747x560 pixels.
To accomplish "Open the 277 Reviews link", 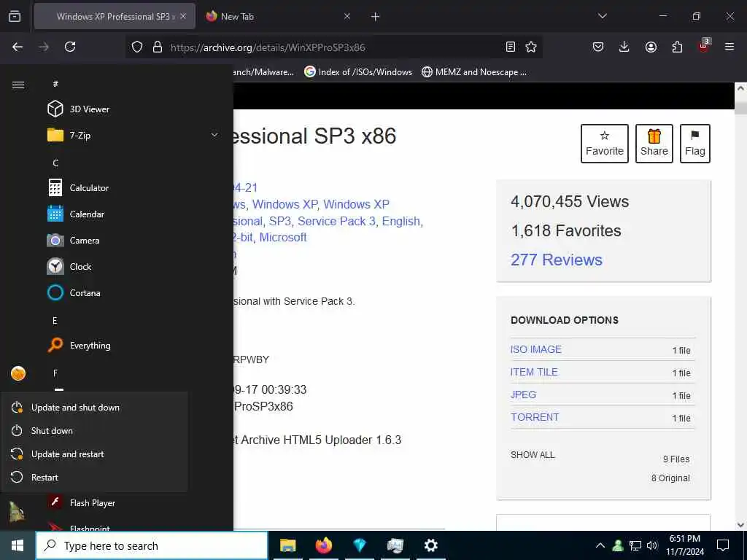I will coord(557,260).
